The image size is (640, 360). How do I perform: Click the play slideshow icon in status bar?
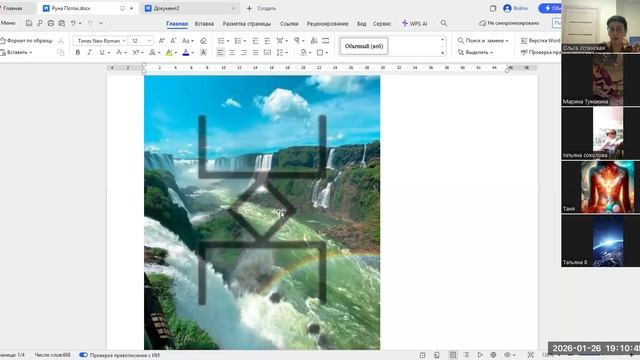click(480, 355)
